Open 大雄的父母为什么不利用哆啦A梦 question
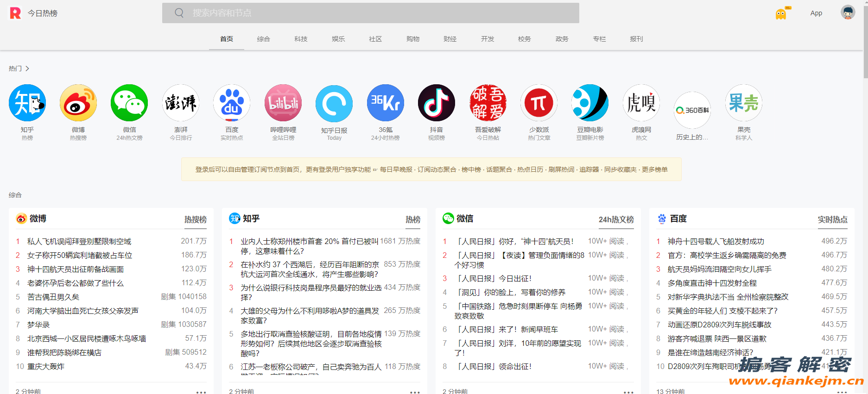 coord(310,315)
